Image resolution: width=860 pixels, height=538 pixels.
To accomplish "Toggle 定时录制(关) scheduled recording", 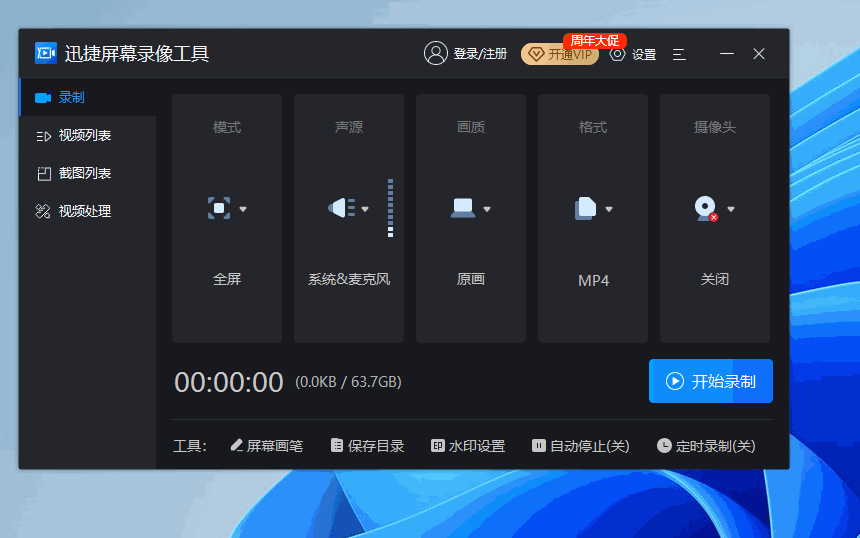I will 706,446.
